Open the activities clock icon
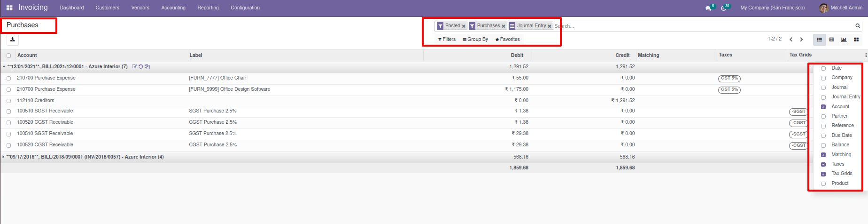The height and width of the screenshot is (224, 868). tap(724, 8)
